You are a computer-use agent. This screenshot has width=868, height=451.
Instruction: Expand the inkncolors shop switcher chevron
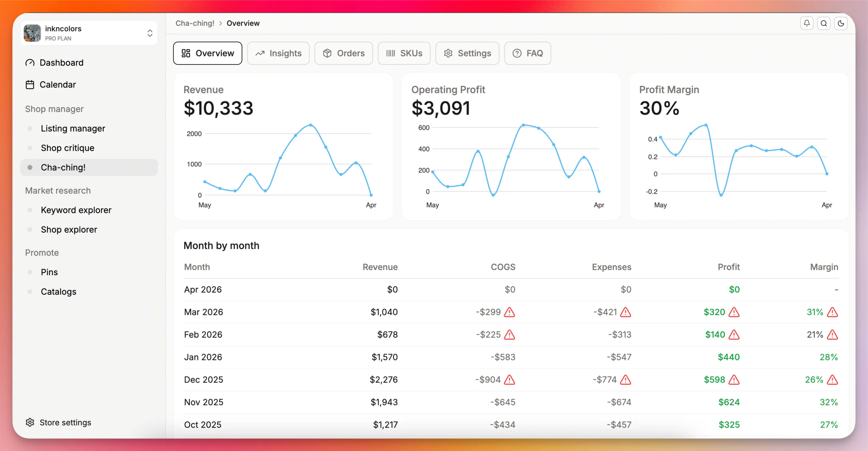pos(149,33)
